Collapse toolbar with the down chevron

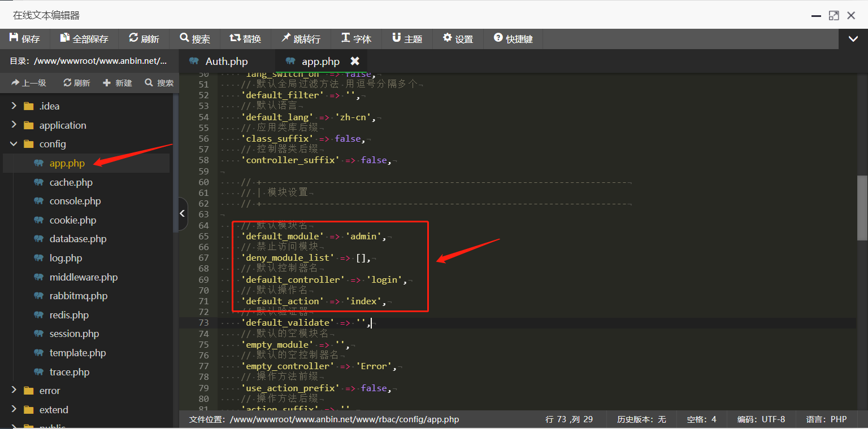pyautogui.click(x=853, y=39)
